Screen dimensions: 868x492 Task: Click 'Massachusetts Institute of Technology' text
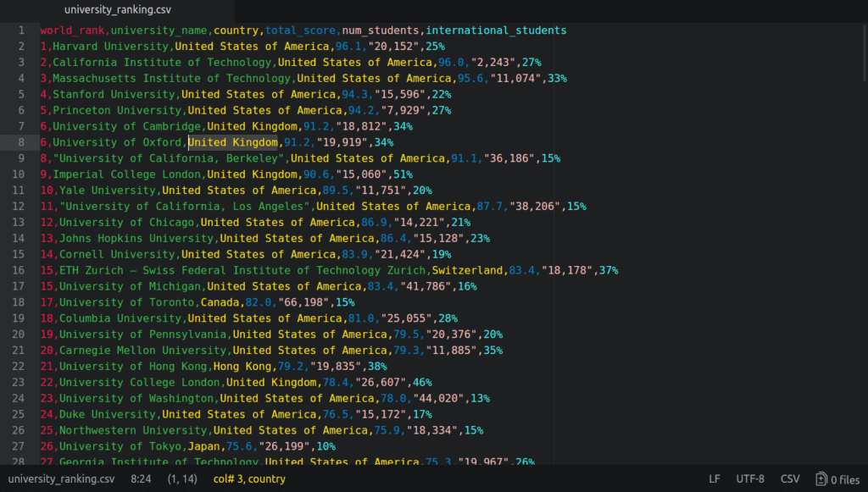tap(171, 79)
